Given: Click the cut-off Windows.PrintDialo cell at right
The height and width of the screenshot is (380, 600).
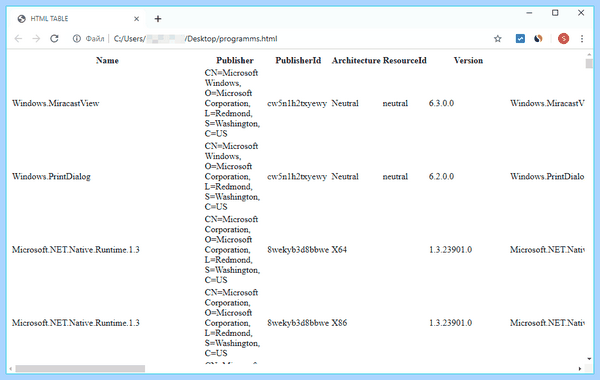Looking at the screenshot, I should (547, 176).
